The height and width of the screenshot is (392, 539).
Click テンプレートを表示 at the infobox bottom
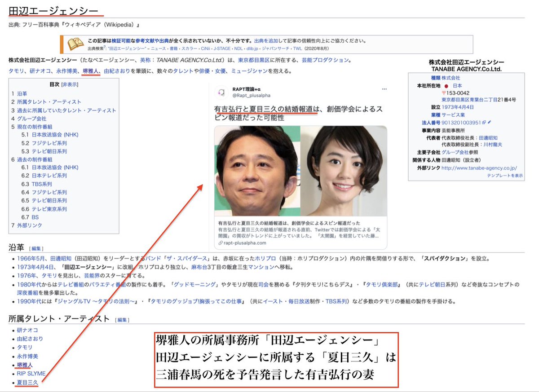click(505, 175)
